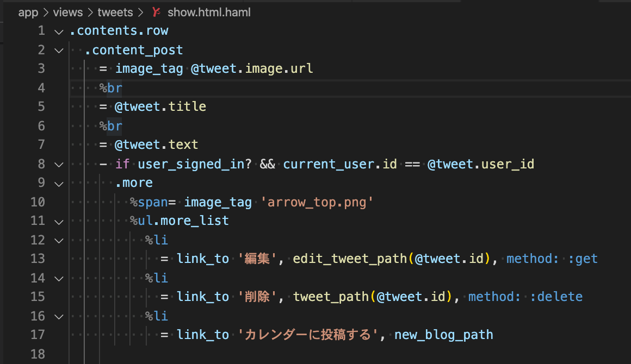Image resolution: width=631 pixels, height=364 pixels.
Task: Click @tweet.title on line 5
Action: [160, 107]
